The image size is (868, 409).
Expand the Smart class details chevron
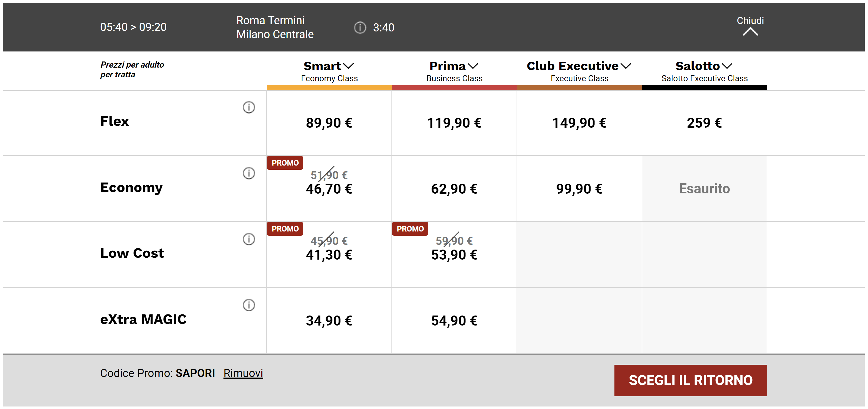pyautogui.click(x=348, y=66)
